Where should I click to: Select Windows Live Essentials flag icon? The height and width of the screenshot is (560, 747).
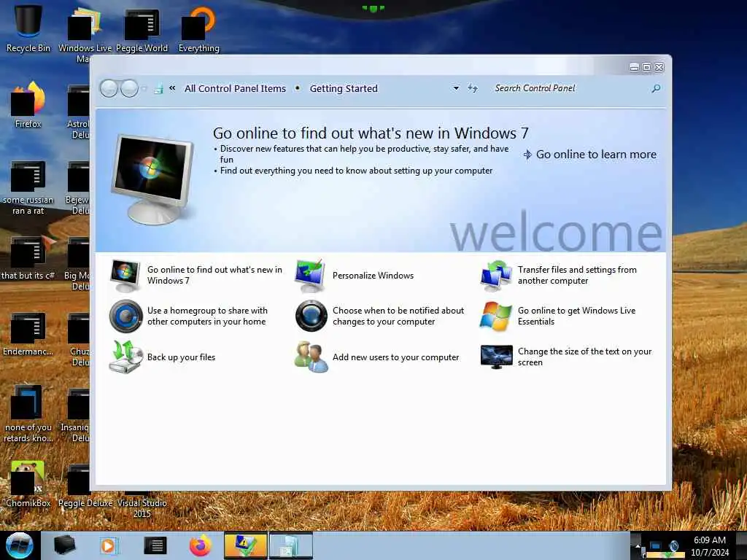(496, 316)
